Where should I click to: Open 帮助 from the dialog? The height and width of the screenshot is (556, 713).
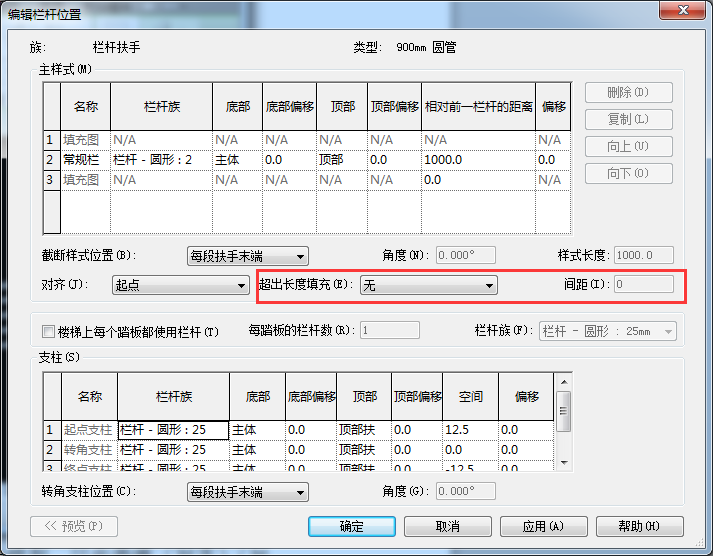[639, 526]
